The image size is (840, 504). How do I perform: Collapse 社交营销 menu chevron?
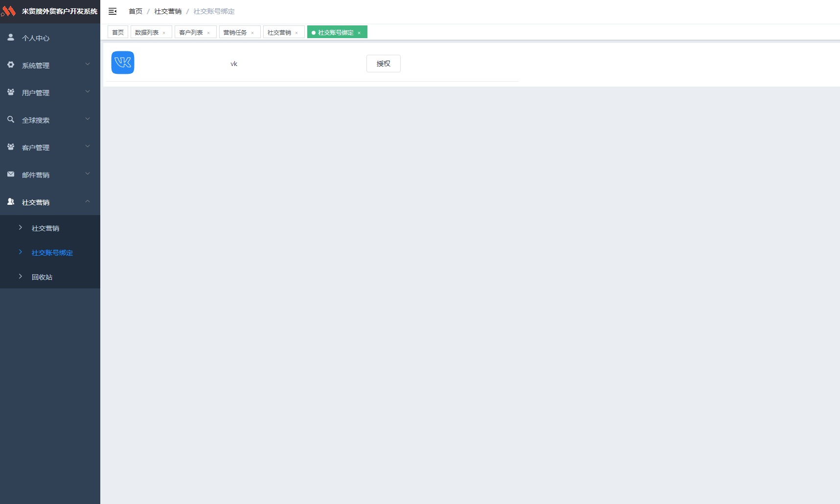click(88, 201)
